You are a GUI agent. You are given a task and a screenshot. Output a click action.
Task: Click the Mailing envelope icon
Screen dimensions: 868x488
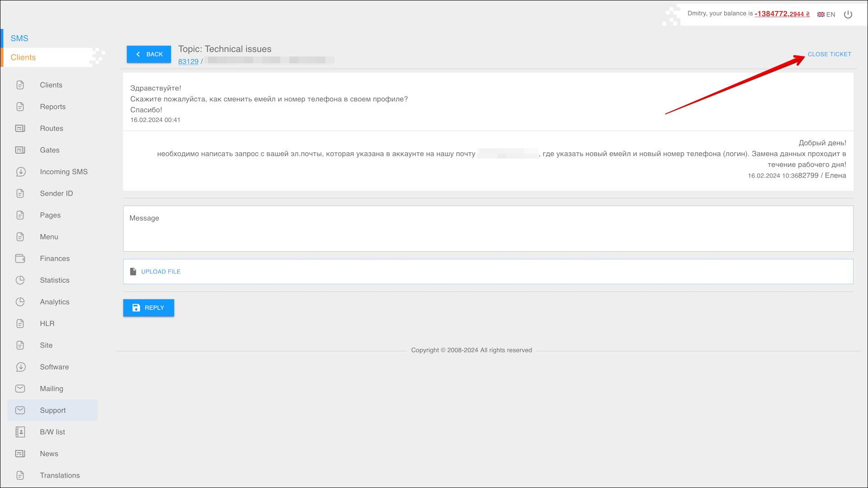pos(20,389)
